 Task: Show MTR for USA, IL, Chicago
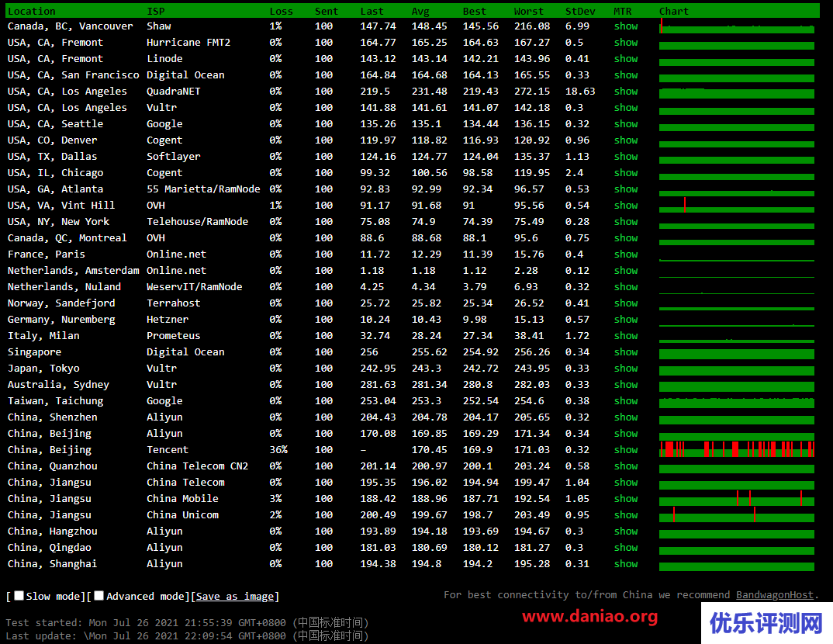[626, 173]
